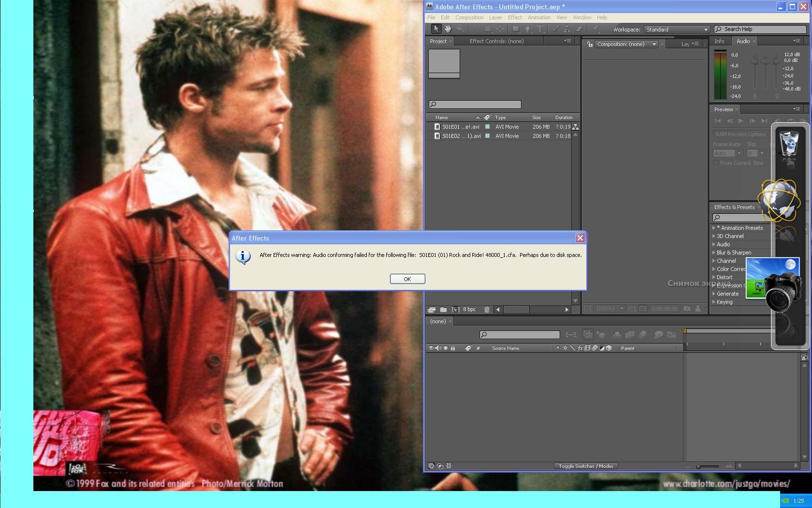This screenshot has width=812, height=508.
Task: Click the Toggle Switches / Modes button
Action: click(586, 466)
